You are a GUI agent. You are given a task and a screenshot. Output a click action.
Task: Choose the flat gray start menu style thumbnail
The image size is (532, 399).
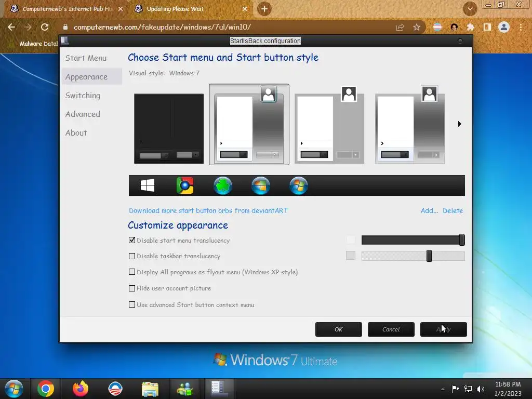point(329,125)
